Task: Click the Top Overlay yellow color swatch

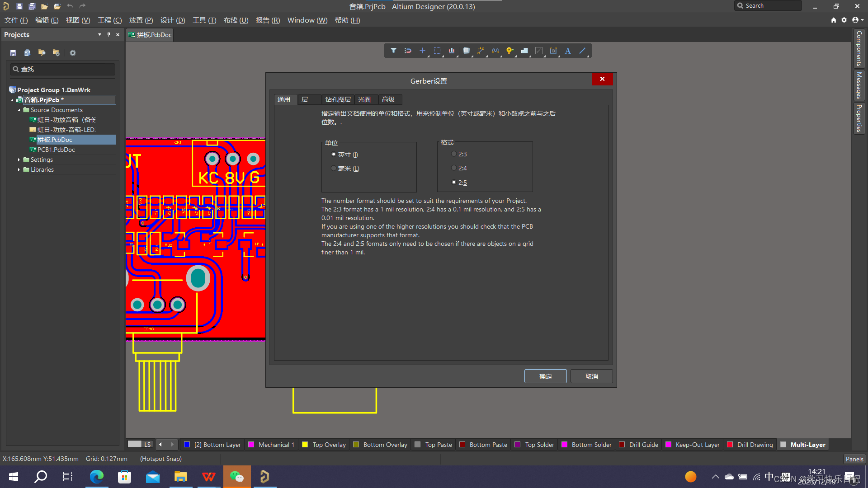Action: click(305, 445)
